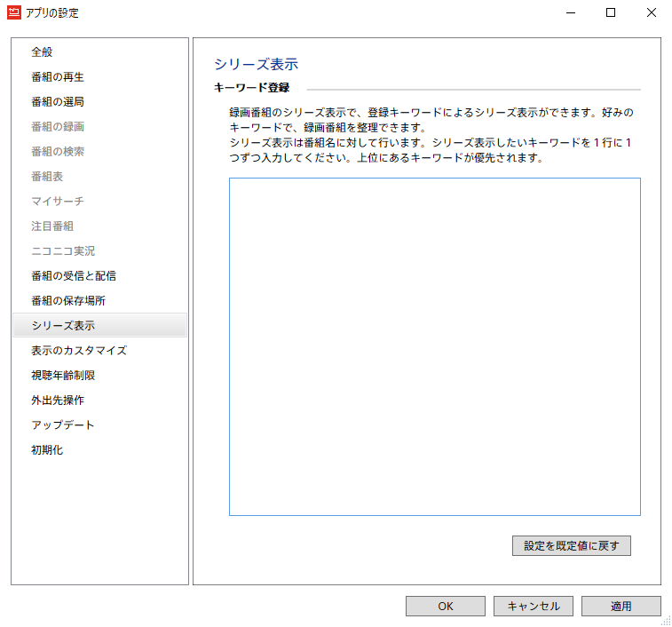The width and height of the screenshot is (672, 627).
Task: Minimize the settings window
Action: (570, 12)
